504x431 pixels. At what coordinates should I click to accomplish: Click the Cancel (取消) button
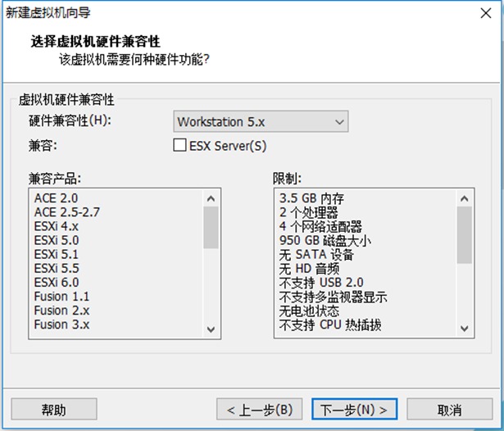coord(449,409)
